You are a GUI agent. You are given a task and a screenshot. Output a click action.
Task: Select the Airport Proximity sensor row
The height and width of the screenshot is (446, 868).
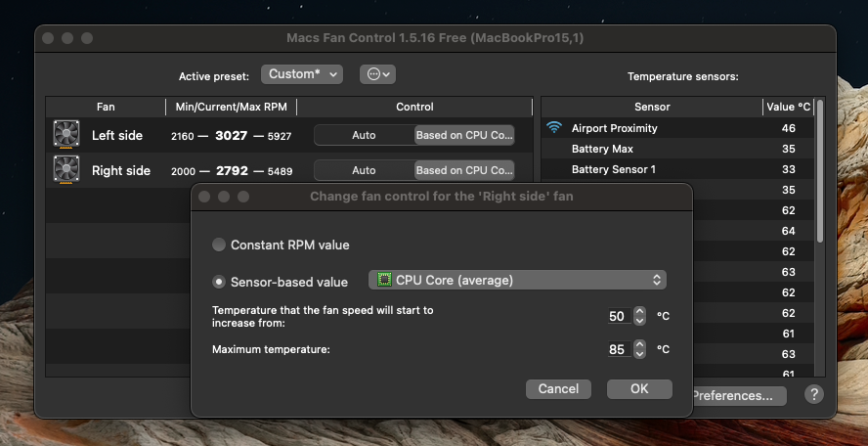click(x=677, y=128)
